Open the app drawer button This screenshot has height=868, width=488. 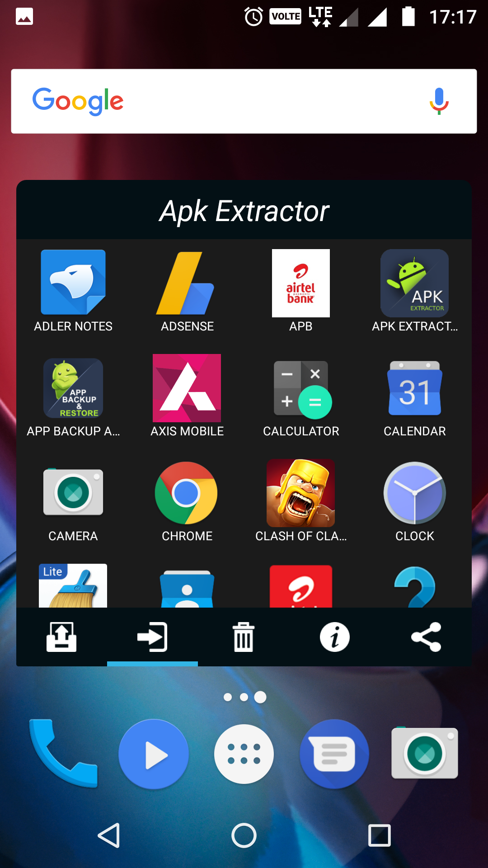pos(244,754)
